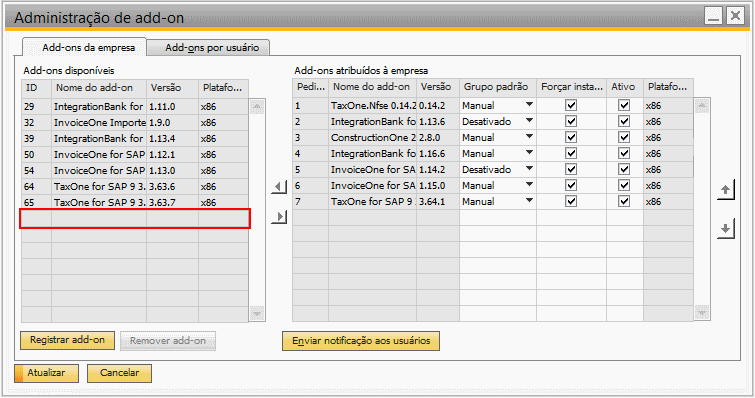Toggle Forçar instalação for IntegrationBank 1.13.6

(x=571, y=121)
